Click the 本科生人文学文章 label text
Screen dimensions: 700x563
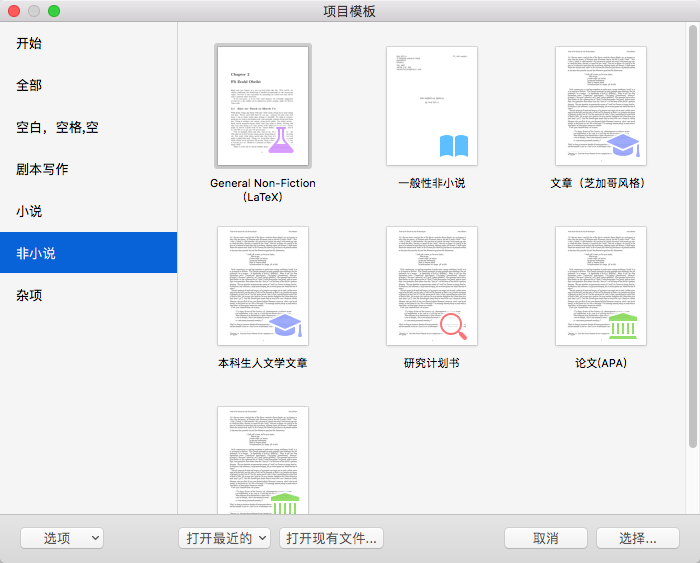point(263,363)
